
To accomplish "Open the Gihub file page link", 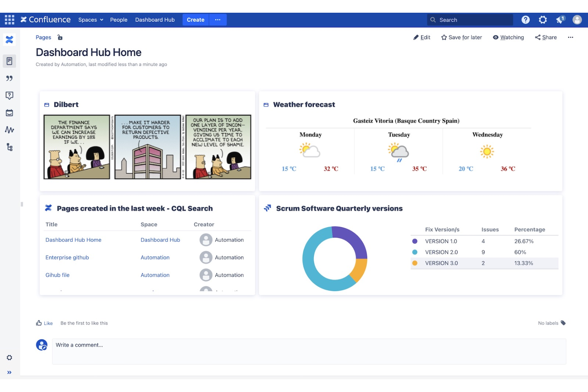I will (x=58, y=275).
